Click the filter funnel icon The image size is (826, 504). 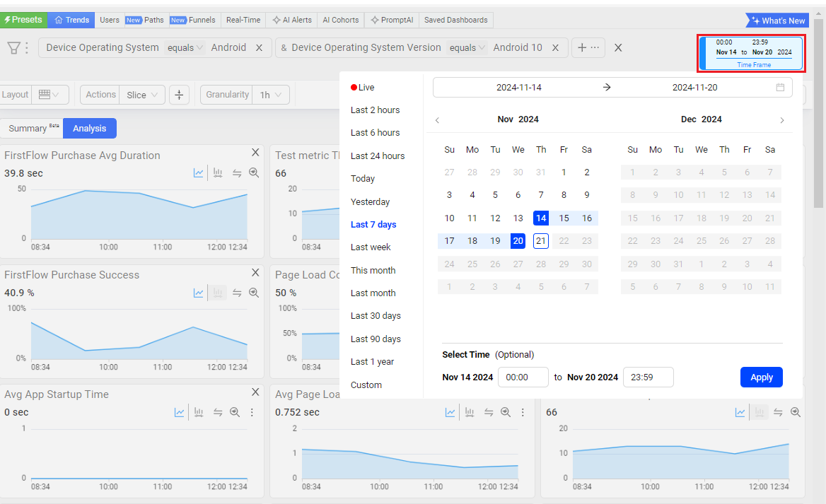[x=13, y=47]
